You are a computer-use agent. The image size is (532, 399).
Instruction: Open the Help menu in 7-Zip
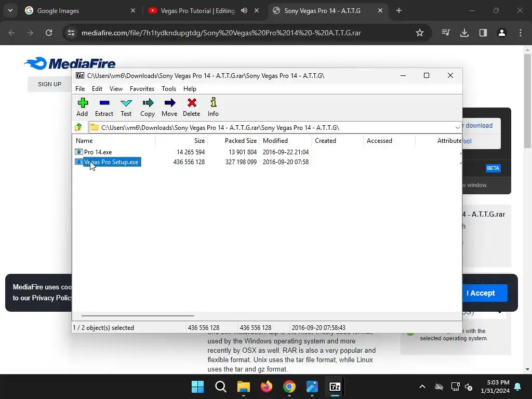[x=190, y=88]
